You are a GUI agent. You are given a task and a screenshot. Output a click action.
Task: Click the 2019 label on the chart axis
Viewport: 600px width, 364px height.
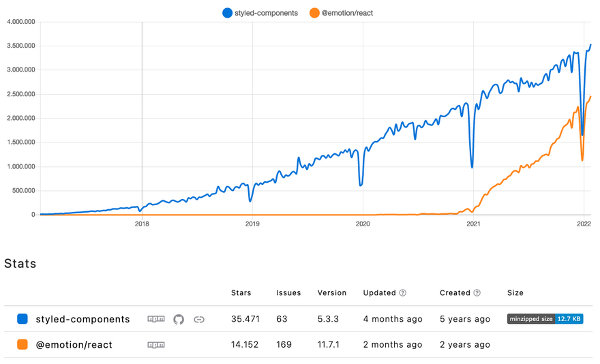click(x=252, y=224)
